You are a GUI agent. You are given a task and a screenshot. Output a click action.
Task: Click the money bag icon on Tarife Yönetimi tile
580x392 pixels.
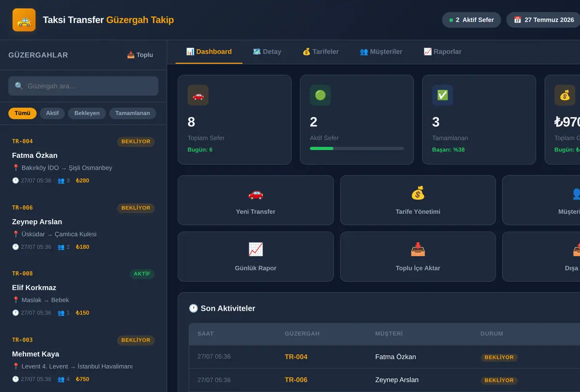418,194
